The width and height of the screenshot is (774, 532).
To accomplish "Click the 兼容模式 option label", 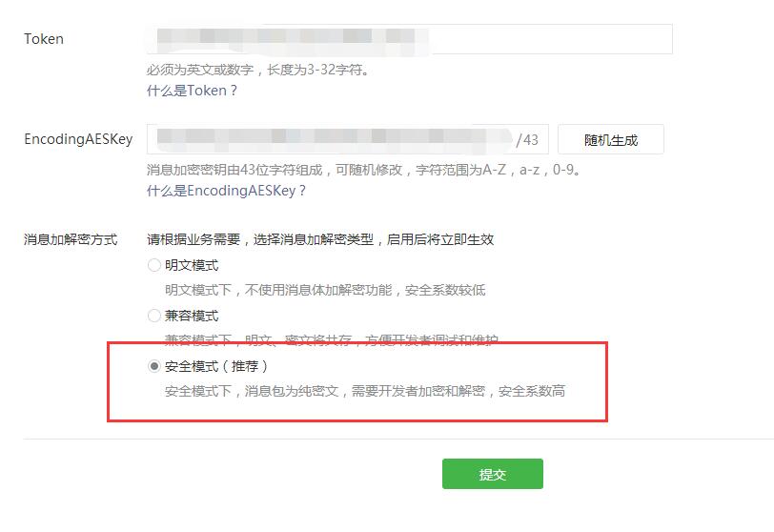I will pos(192,316).
